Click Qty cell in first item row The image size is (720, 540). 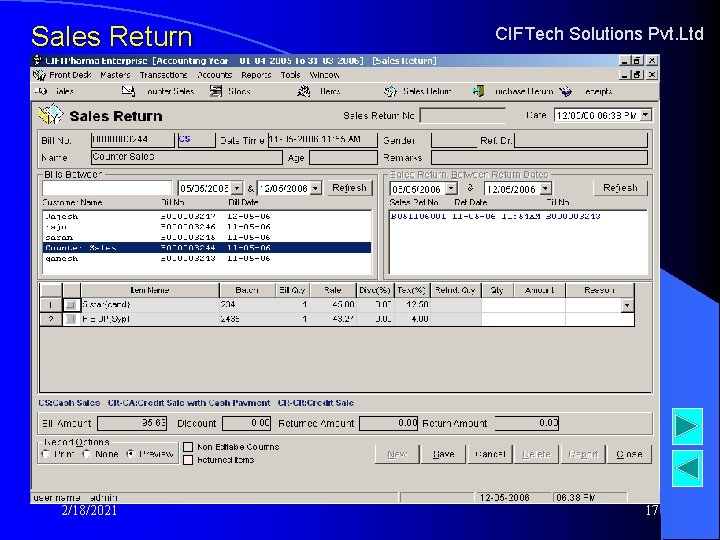[x=497, y=304]
